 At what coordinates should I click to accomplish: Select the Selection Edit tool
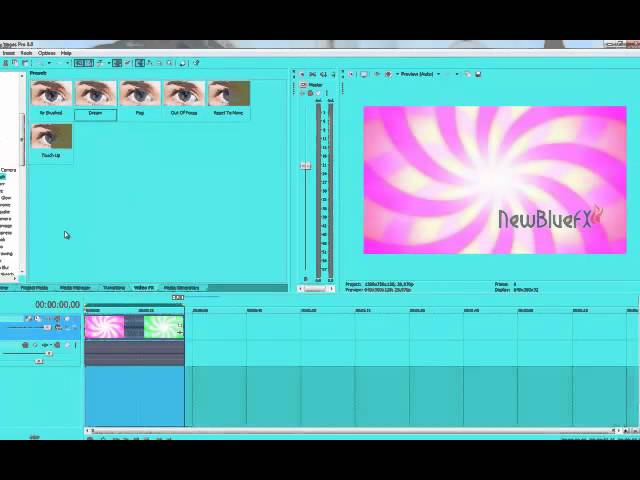tap(159, 63)
